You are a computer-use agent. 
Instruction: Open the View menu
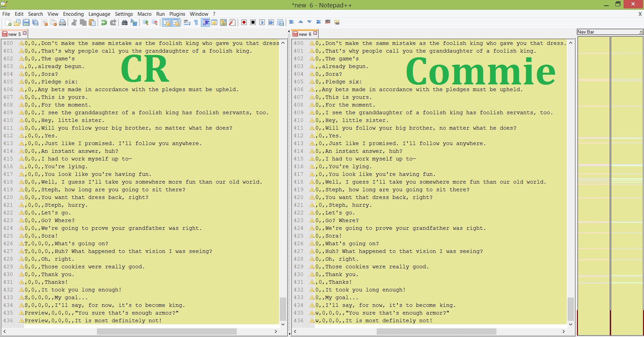(53, 14)
